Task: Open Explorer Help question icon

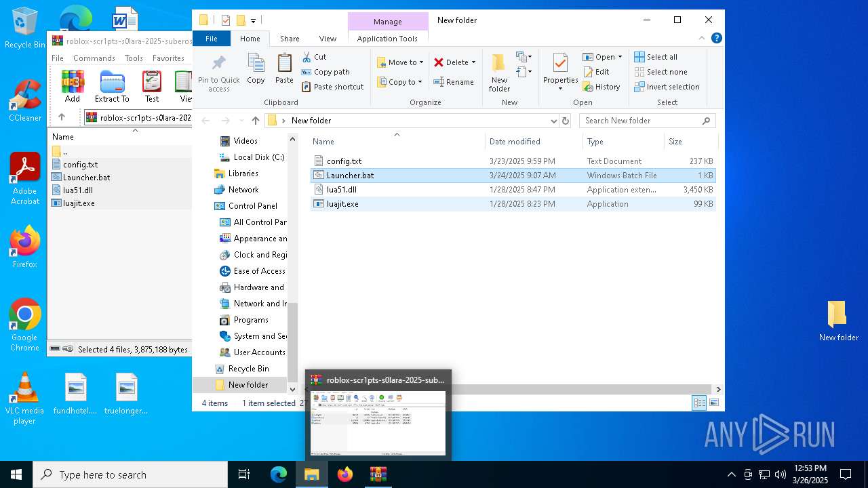Action: [x=716, y=39]
